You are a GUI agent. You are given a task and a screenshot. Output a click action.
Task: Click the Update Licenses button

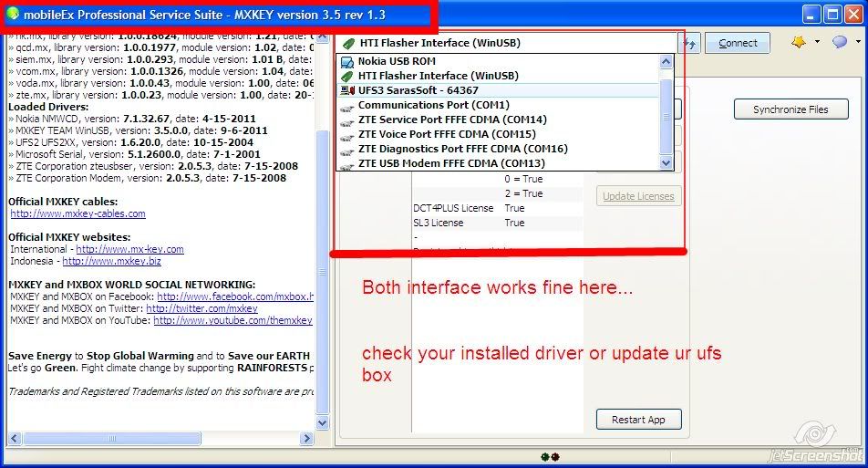pos(638,196)
